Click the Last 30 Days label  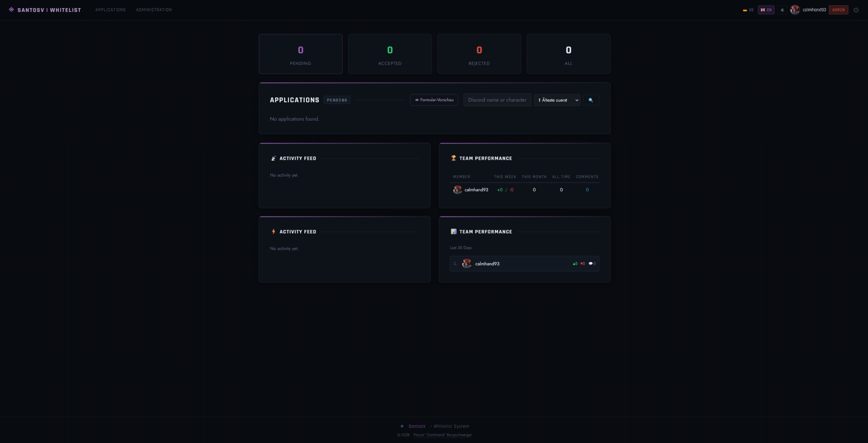coord(461,248)
